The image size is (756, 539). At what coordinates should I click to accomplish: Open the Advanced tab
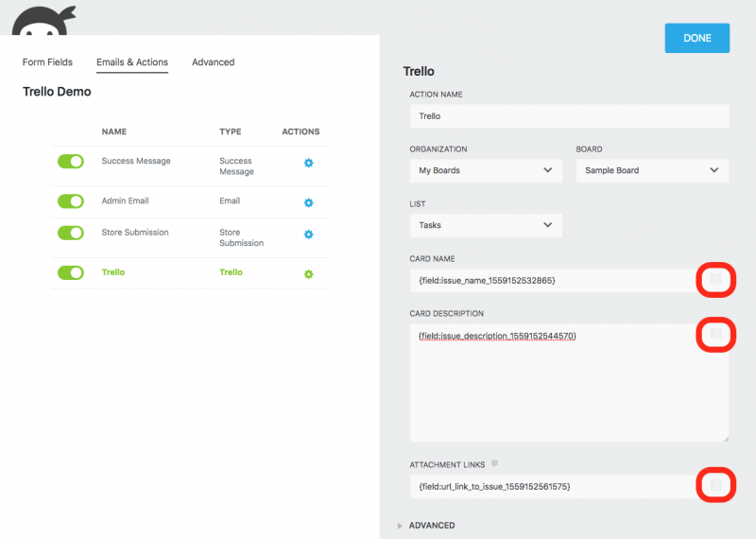[214, 62]
